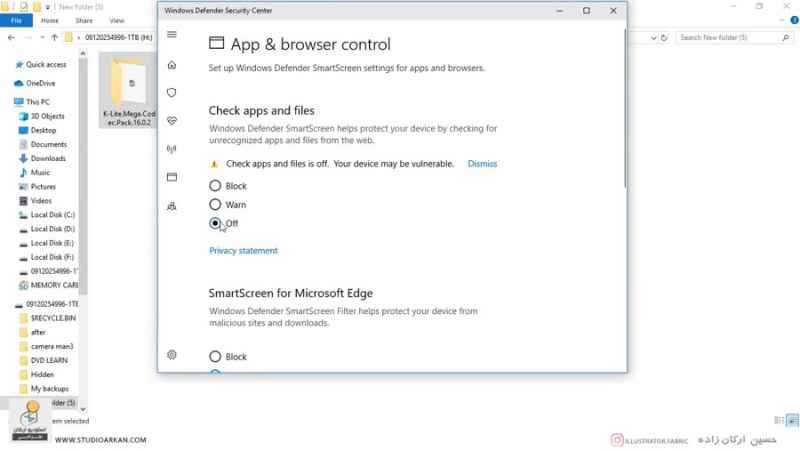Open Desktop in navigation pane

(x=38, y=130)
